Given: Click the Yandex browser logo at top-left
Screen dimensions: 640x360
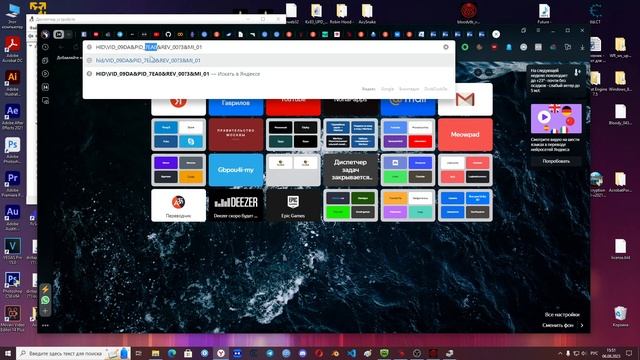Looking at the screenshot, I should [x=45, y=34].
